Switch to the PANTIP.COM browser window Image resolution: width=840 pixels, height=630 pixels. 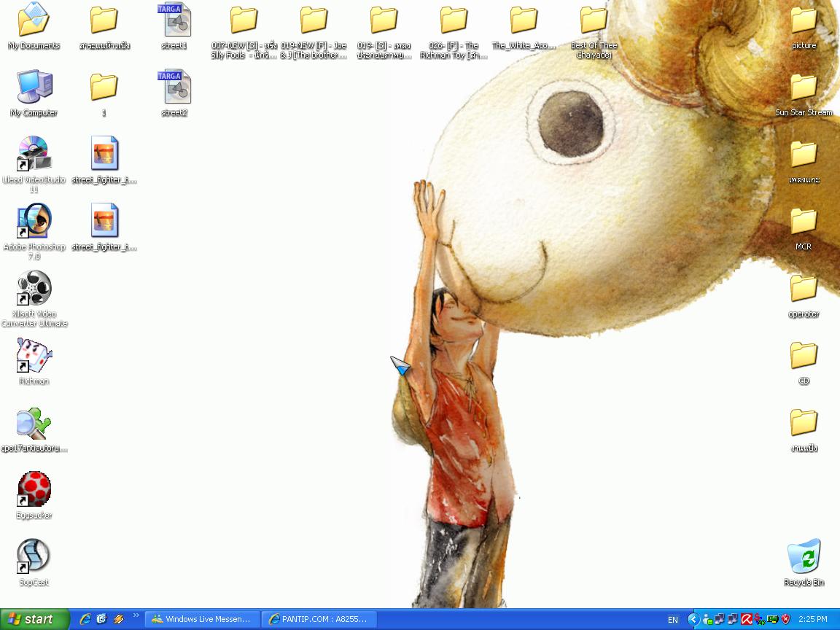(320, 619)
